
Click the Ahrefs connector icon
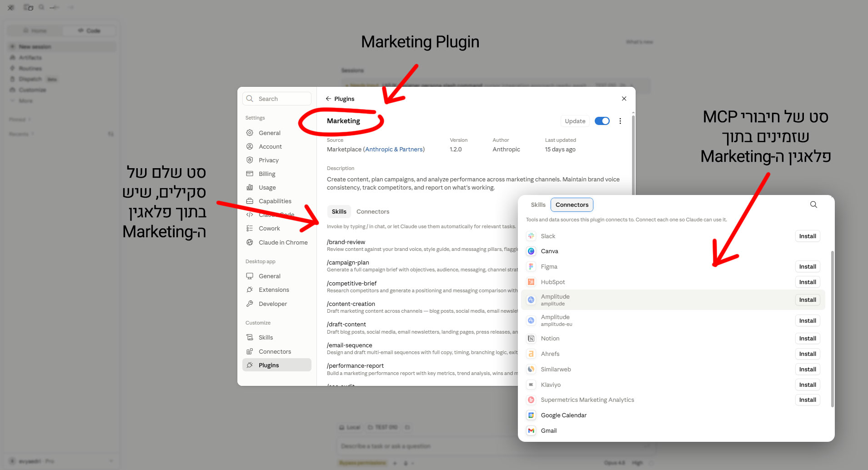(x=531, y=354)
